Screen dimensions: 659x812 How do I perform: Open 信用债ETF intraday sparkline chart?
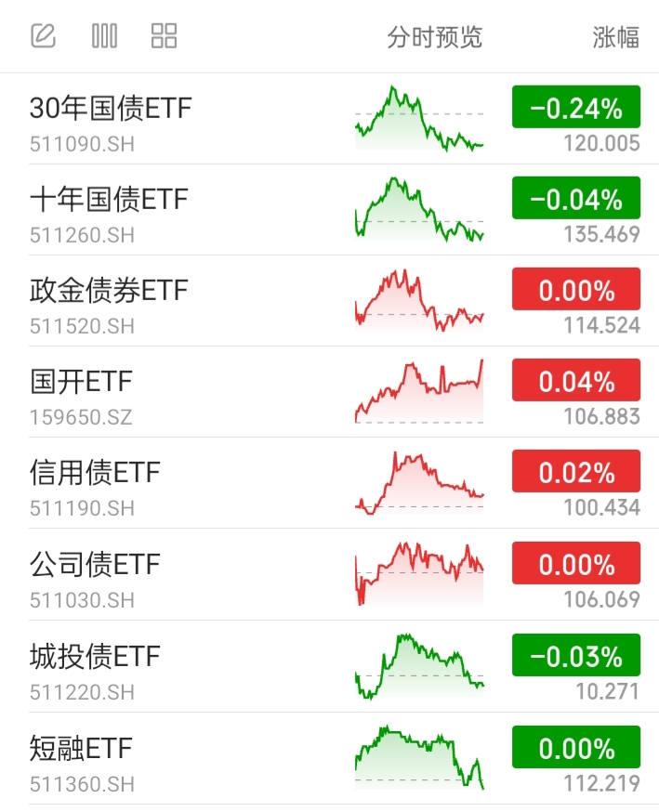(419, 482)
